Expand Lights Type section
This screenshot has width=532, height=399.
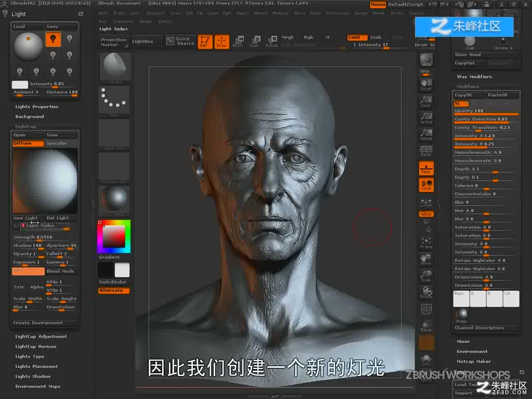30,357
